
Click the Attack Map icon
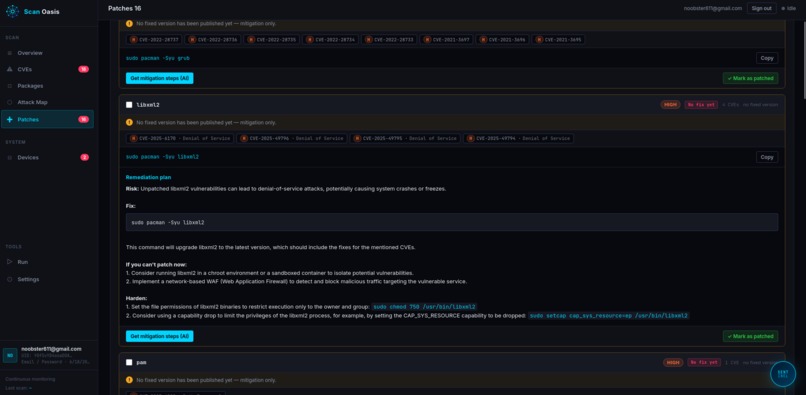(9, 102)
